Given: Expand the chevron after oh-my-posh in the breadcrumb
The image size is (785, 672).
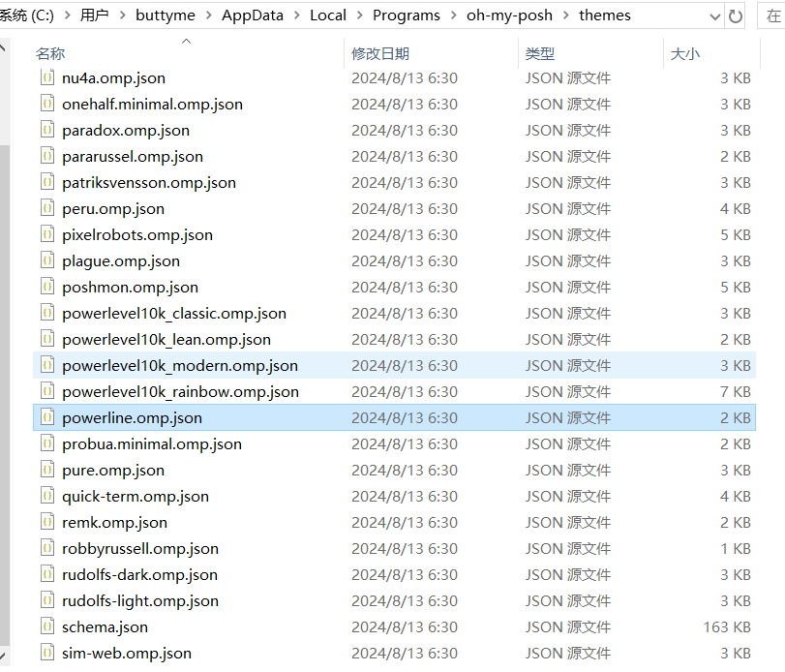Looking at the screenshot, I should 565,15.
